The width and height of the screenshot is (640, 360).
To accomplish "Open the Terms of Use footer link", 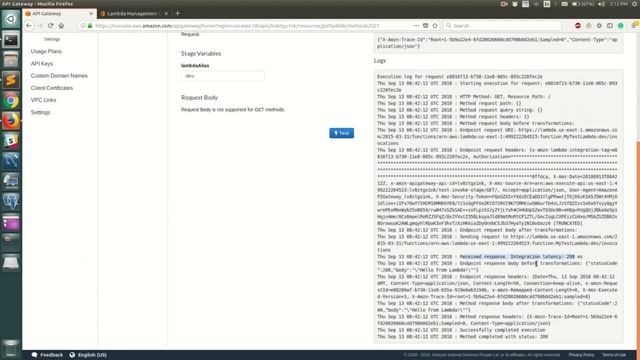I will pyautogui.click(x=614, y=355).
